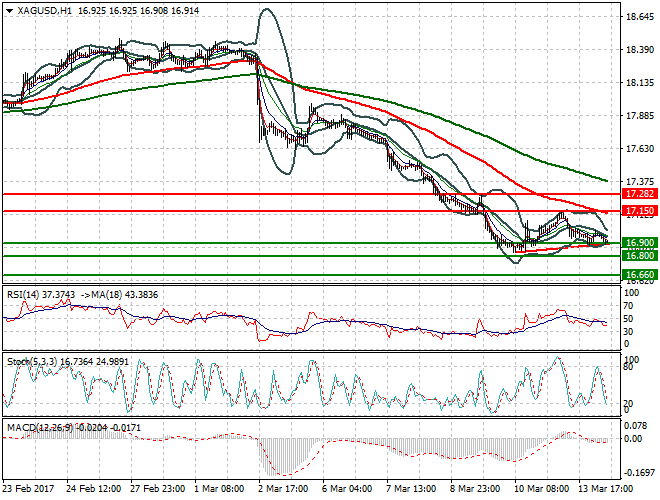Select the 17.375 price axis value
Screen dimensions: 660x500
tap(640, 182)
